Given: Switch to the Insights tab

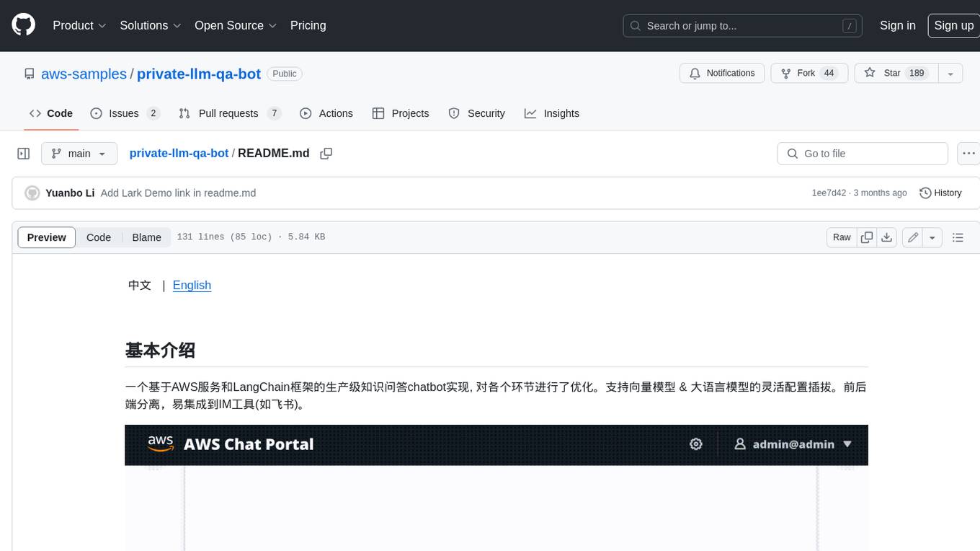Looking at the screenshot, I should point(552,113).
